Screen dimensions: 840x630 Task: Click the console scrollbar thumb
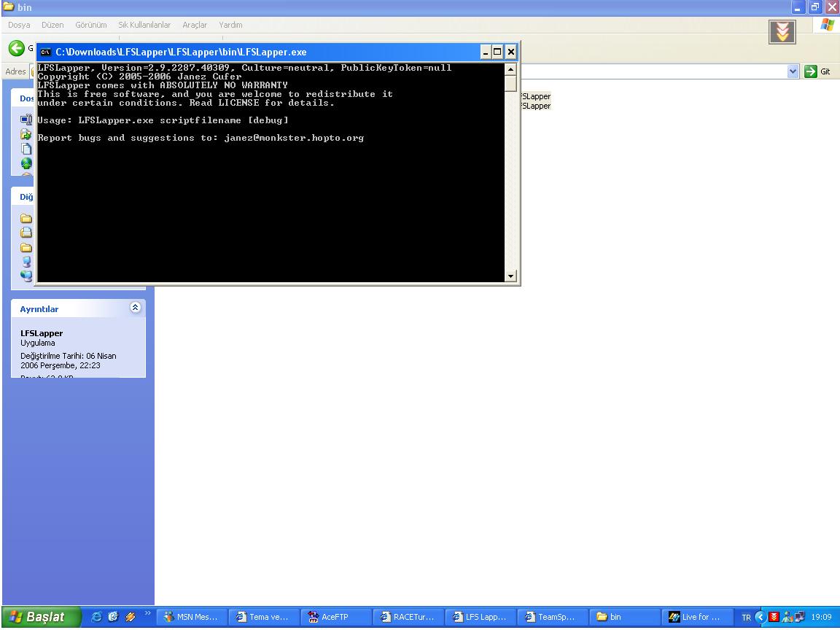click(510, 84)
